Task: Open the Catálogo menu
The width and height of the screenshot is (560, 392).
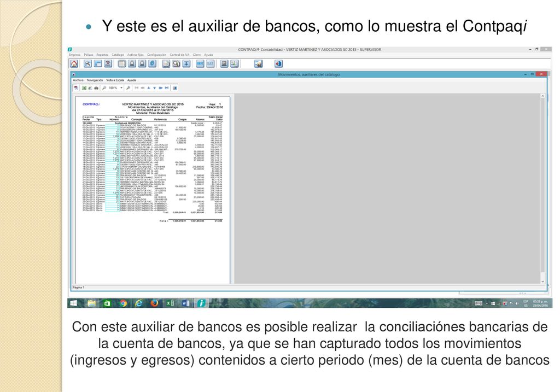Action: pyautogui.click(x=118, y=55)
